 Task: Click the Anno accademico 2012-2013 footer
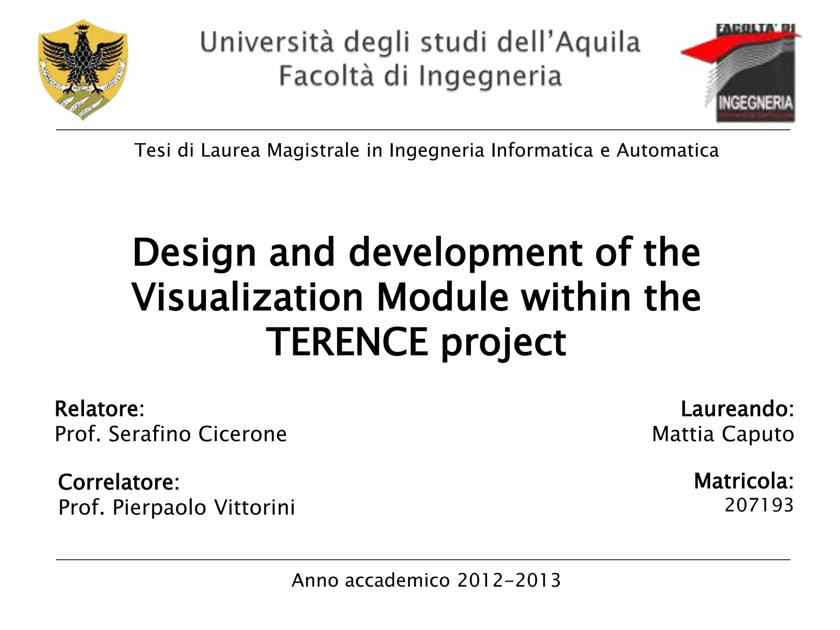tap(426, 580)
